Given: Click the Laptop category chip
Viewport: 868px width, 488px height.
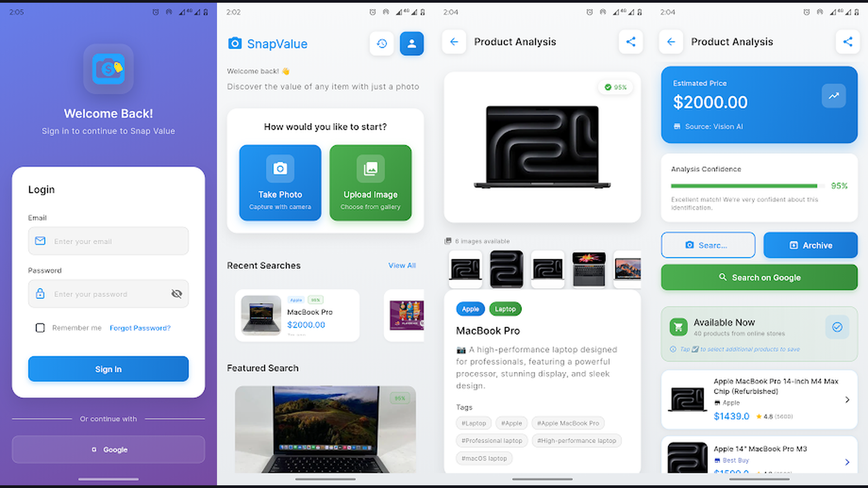Looking at the screenshot, I should tap(505, 309).
